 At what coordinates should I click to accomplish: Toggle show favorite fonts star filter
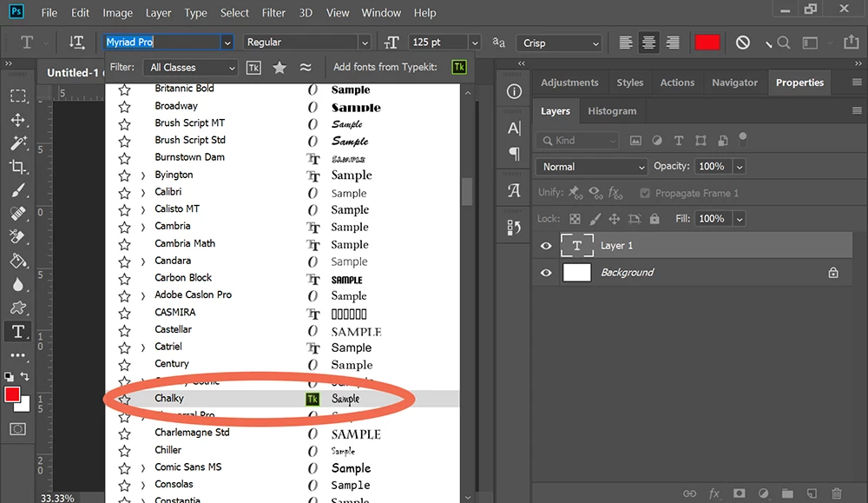click(279, 68)
